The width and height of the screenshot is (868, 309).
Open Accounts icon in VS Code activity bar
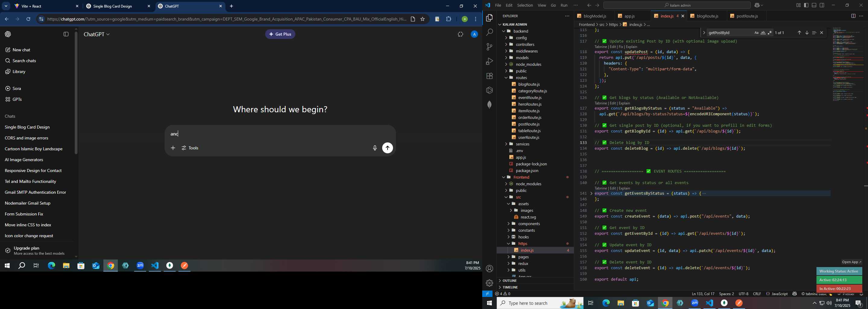489,269
